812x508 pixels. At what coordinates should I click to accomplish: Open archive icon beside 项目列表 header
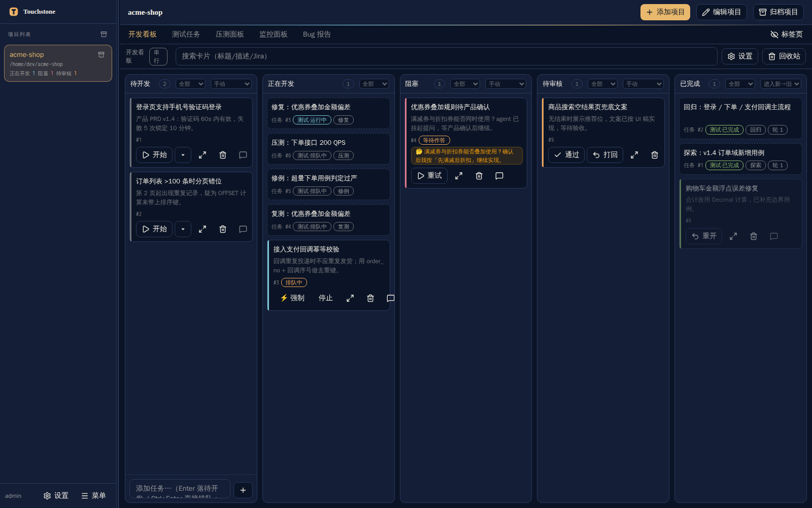[x=104, y=35]
